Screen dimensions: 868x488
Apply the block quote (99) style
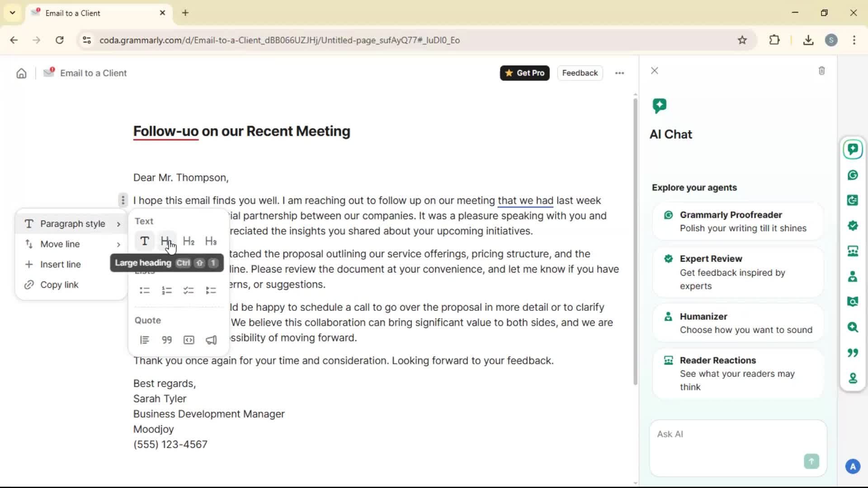(167, 340)
